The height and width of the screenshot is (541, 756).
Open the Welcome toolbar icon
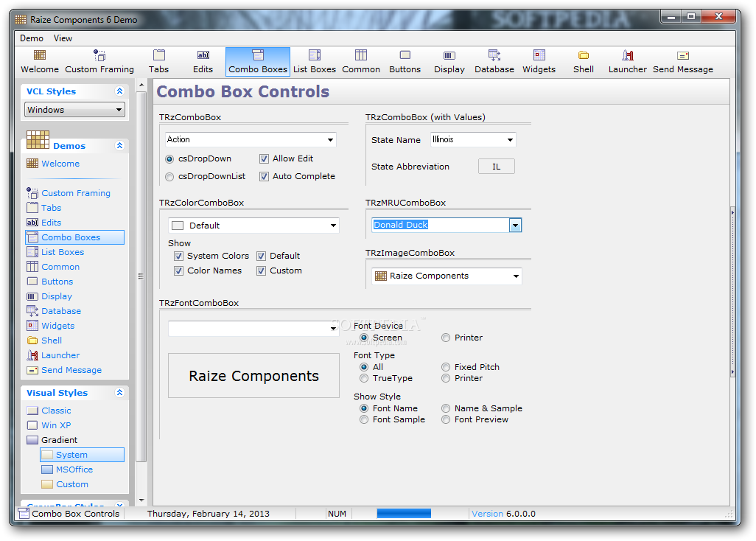(x=40, y=55)
